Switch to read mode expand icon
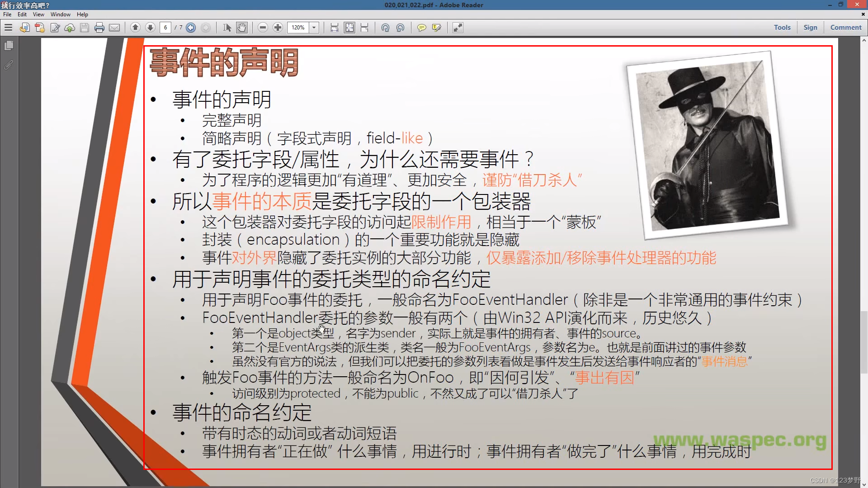Screen dimensions: 868x488 point(458,28)
